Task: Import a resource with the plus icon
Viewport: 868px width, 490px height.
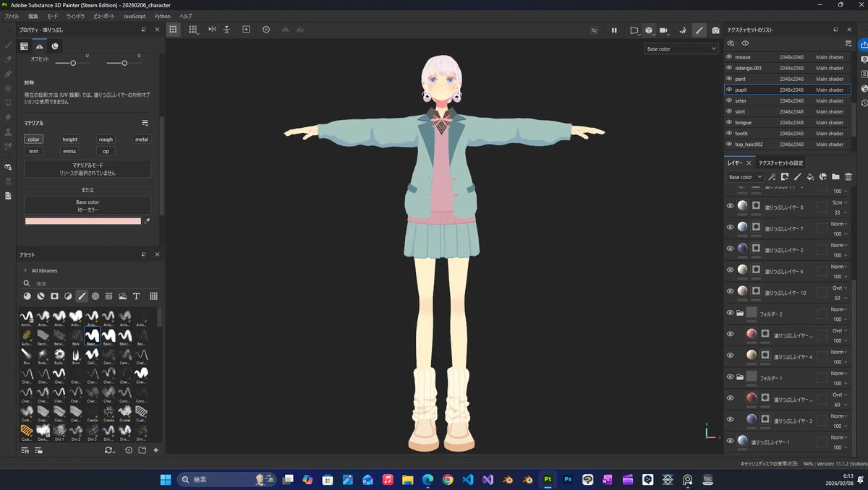Action: click(x=156, y=450)
